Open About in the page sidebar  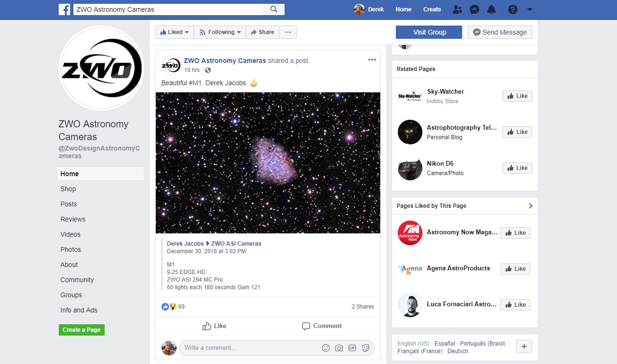click(69, 265)
